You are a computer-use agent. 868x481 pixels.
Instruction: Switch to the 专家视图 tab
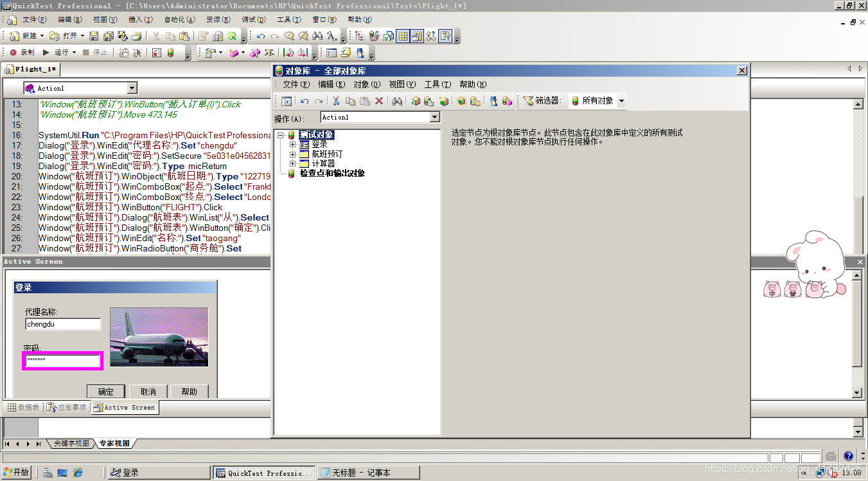[x=114, y=444]
